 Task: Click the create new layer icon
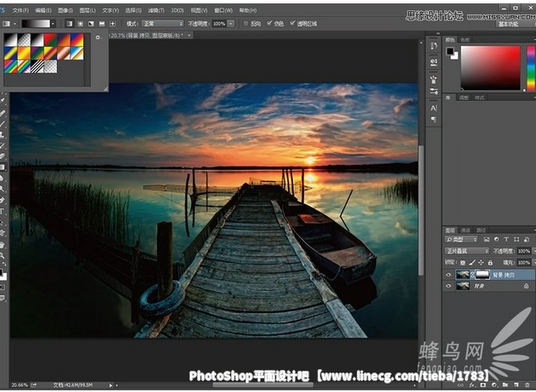[x=516, y=385]
